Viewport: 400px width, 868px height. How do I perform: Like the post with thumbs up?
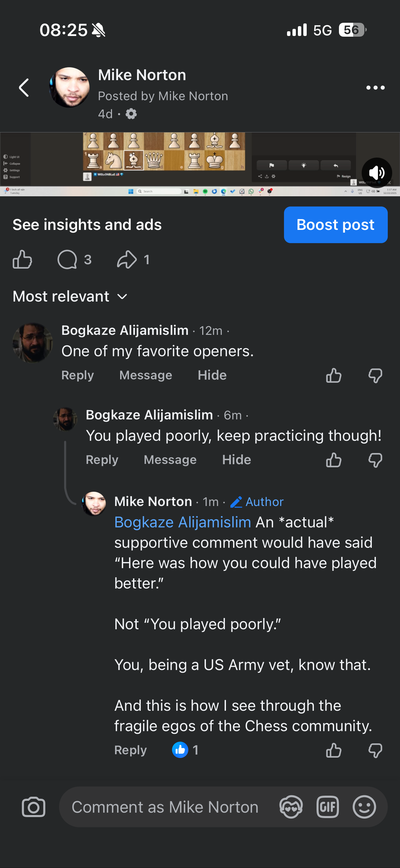pos(22,259)
